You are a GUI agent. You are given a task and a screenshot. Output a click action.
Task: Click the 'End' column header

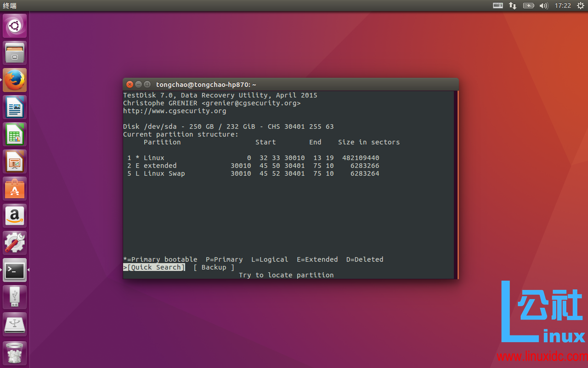[x=315, y=142]
